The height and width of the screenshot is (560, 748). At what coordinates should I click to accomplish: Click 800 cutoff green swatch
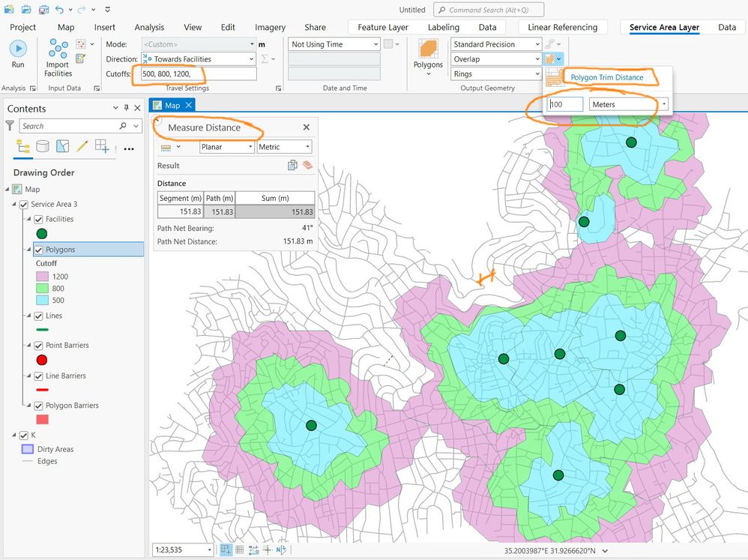click(x=43, y=288)
